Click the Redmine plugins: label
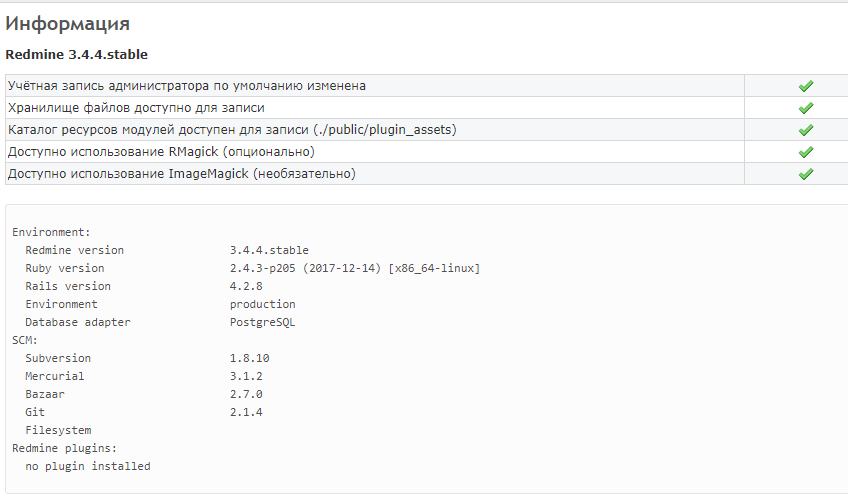Viewport: 848px width, 503px height. [64, 448]
